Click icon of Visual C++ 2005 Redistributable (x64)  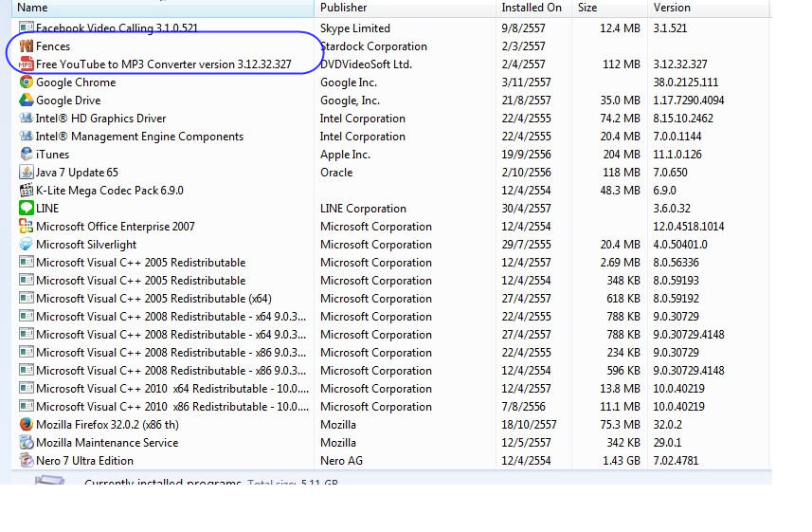pyautogui.click(x=27, y=298)
